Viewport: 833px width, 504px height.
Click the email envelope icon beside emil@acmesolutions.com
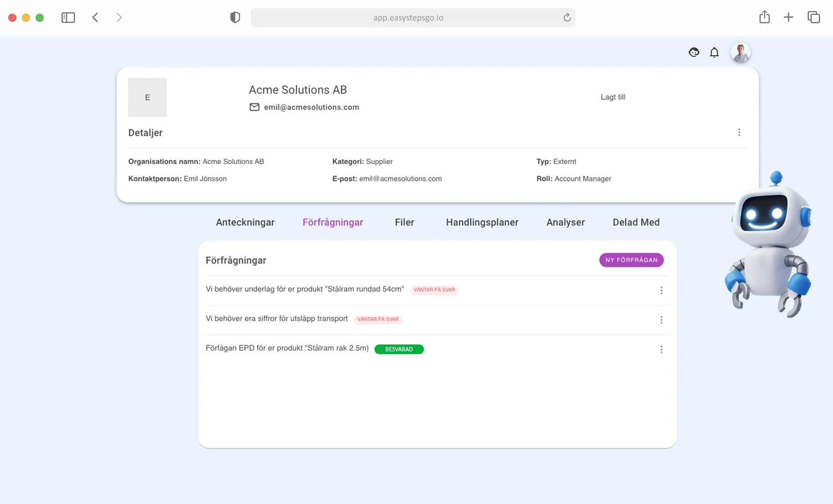click(x=254, y=107)
